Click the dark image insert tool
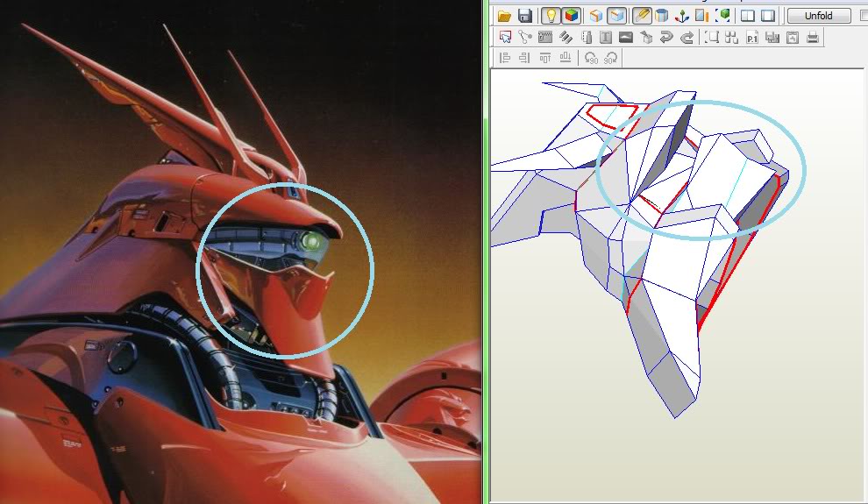 click(x=625, y=37)
